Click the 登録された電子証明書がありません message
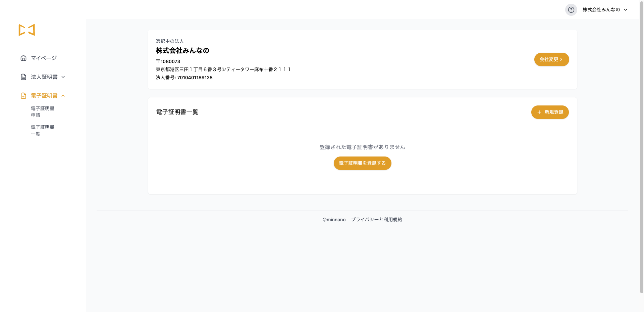The width and height of the screenshot is (644, 312). 362,147
